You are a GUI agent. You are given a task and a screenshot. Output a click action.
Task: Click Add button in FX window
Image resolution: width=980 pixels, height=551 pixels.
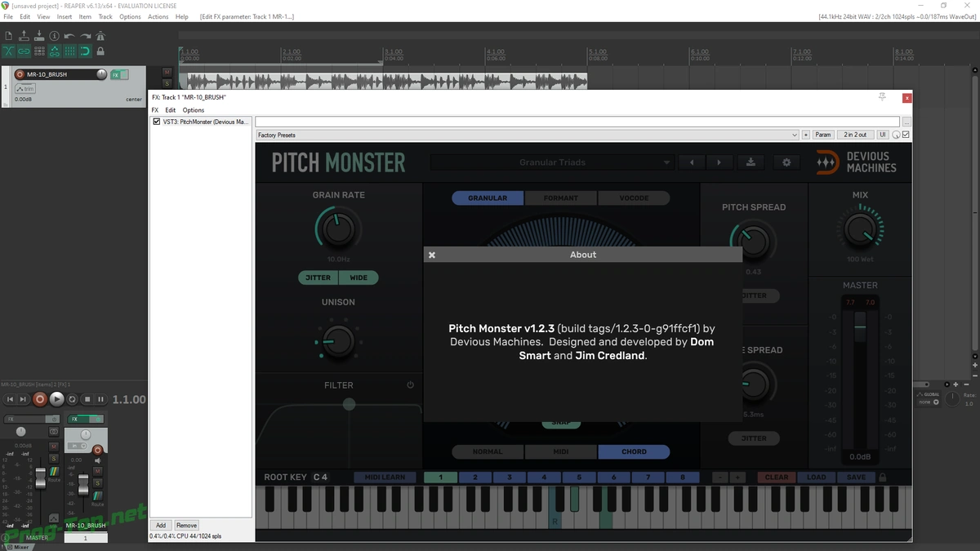tap(161, 526)
